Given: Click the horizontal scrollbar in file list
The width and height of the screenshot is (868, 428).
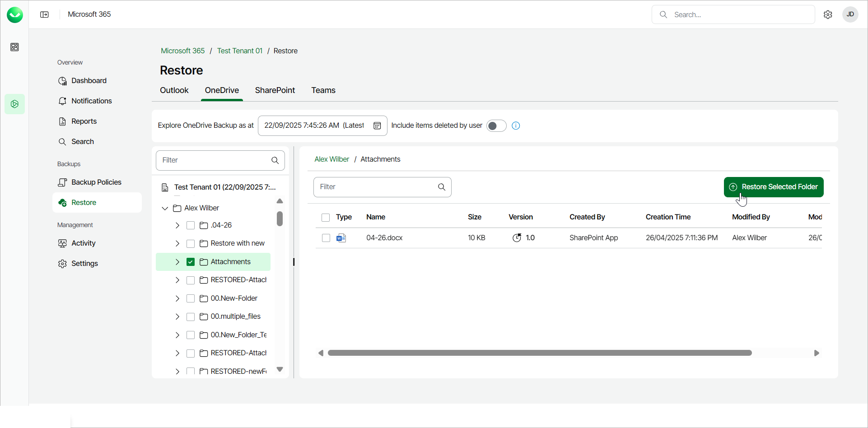Looking at the screenshot, I should [x=539, y=353].
